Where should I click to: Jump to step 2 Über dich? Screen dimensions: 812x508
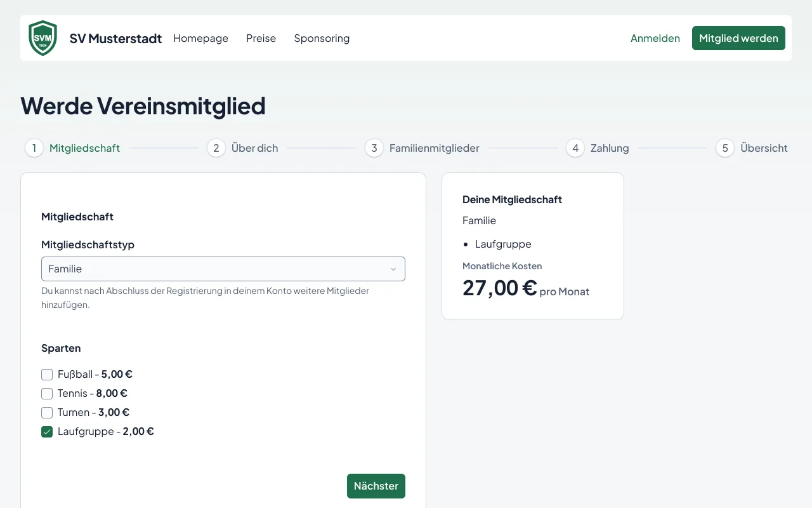(243, 148)
